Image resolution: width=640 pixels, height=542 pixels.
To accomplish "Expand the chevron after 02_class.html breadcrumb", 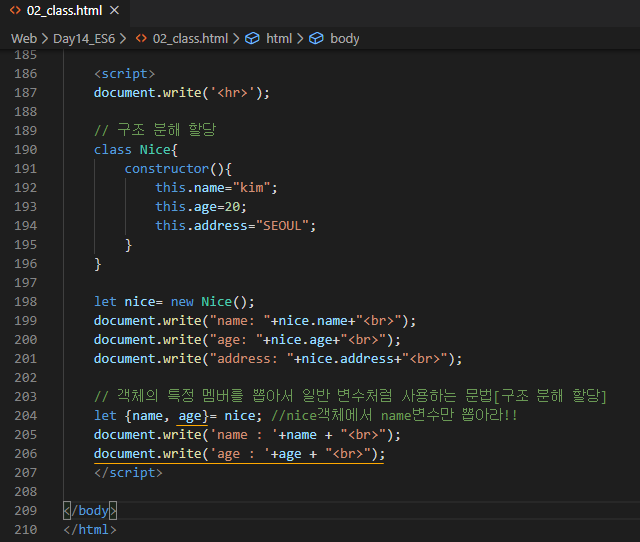I will pos(236,39).
